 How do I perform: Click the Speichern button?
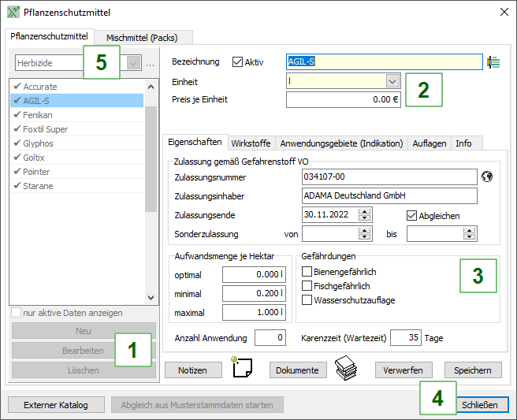[x=473, y=370]
